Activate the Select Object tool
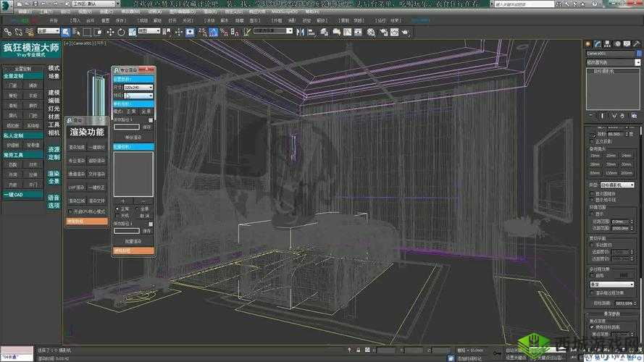The width and height of the screenshot is (644, 362). [66, 32]
